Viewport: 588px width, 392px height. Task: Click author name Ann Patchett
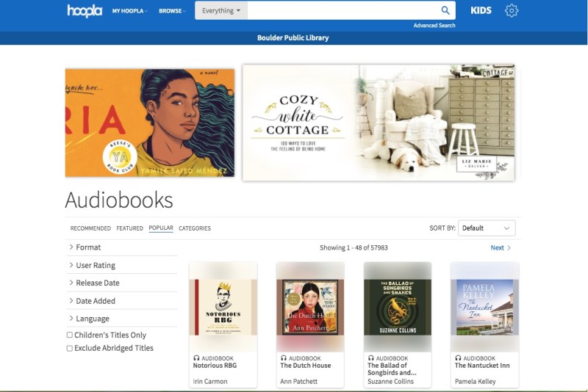(298, 381)
